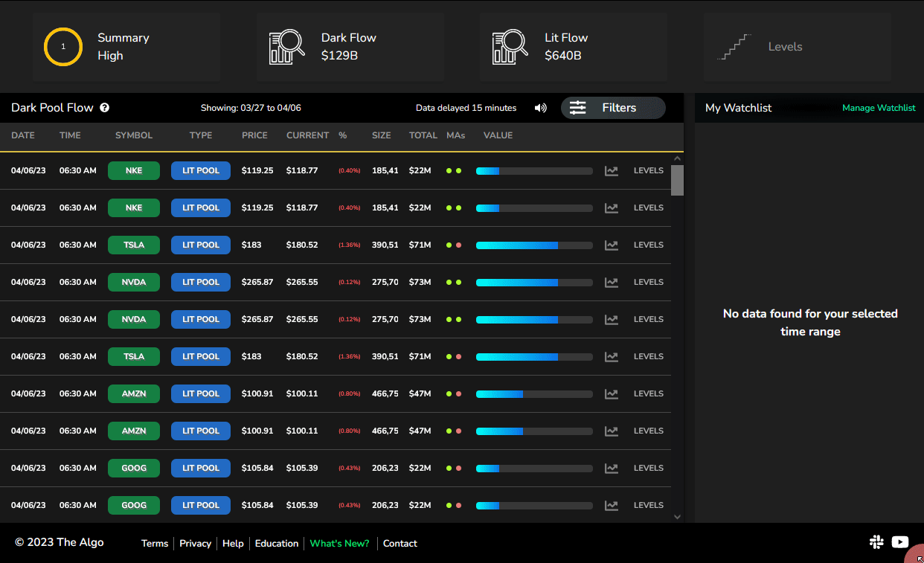Click the value bar in the first AMZN row
This screenshot has height=563, width=924.
pyautogui.click(x=534, y=393)
